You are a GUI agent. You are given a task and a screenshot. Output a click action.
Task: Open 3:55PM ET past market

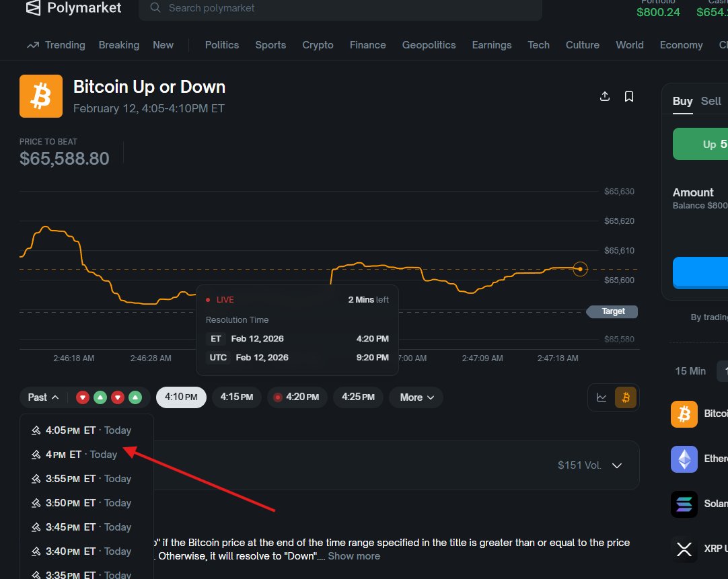86,479
